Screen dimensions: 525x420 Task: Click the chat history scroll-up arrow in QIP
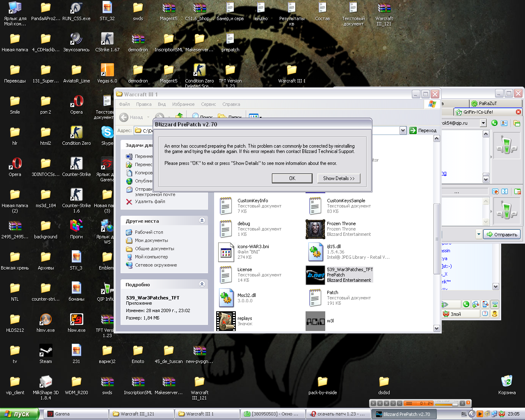(x=486, y=134)
